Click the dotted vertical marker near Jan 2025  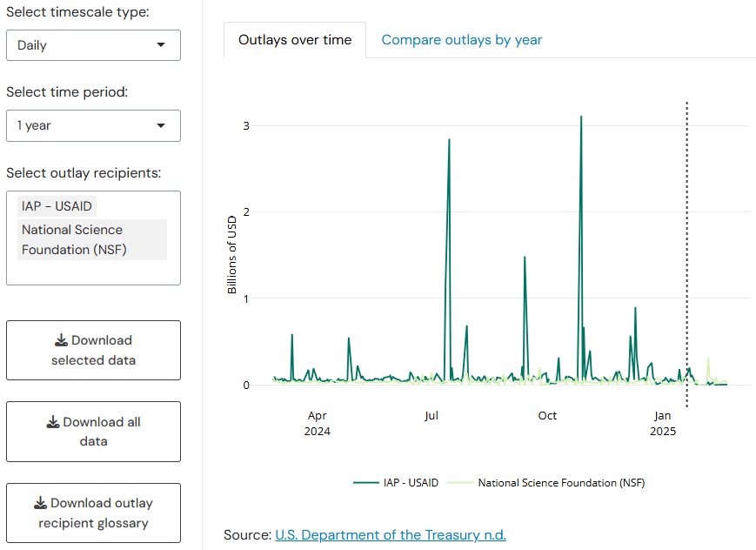pyautogui.click(x=687, y=261)
